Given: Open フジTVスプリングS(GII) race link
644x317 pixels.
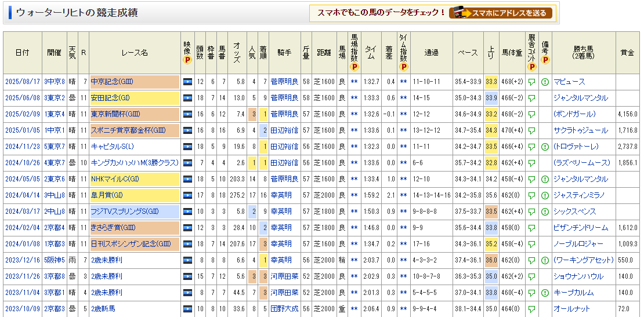Looking at the screenshot, I should click(125, 212).
